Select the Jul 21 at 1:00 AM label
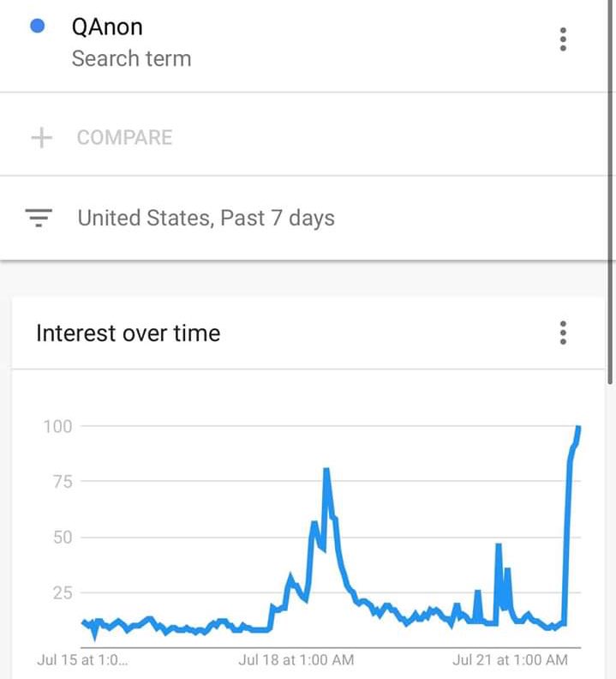This screenshot has height=679, width=616. pyautogui.click(x=510, y=660)
